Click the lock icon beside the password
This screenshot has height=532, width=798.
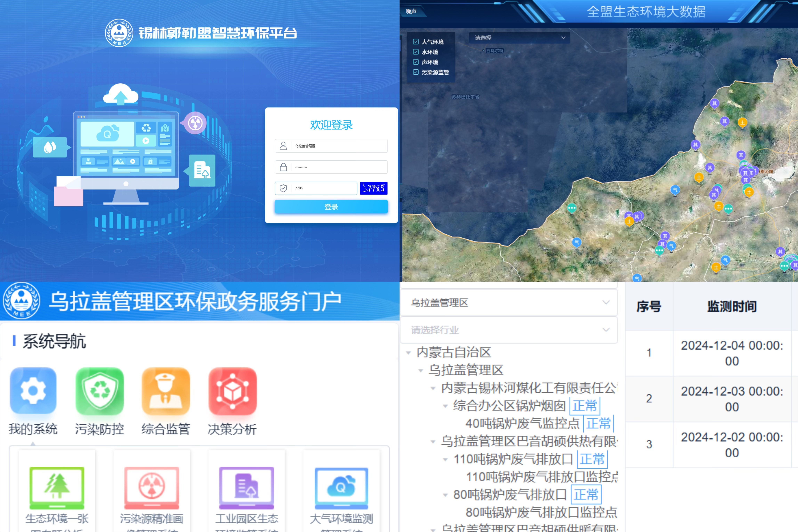[283, 167]
